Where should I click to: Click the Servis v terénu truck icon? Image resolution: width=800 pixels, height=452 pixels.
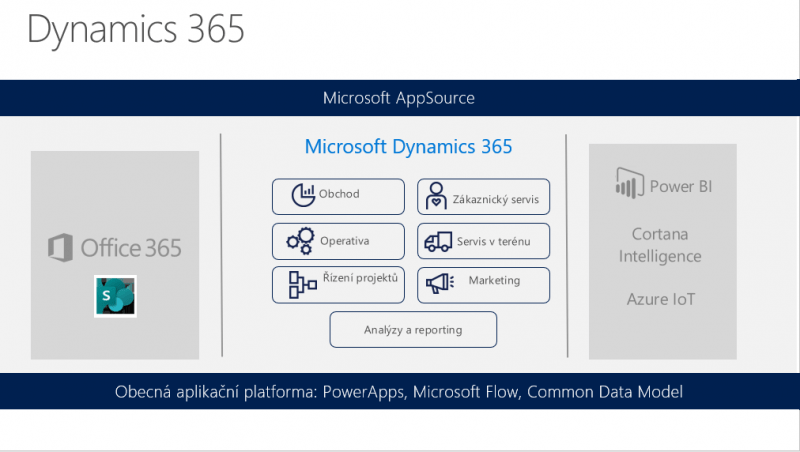coord(438,242)
